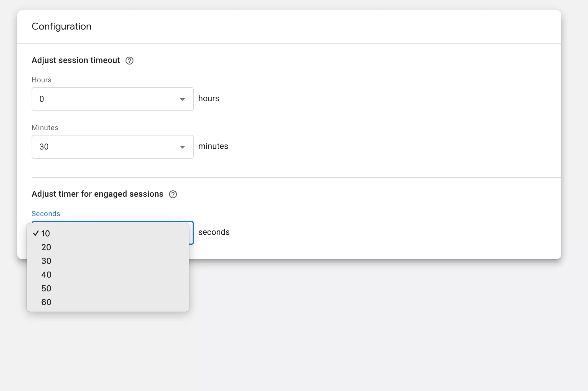Click the Minutes select box showing 30
This screenshot has height=391, width=588.
[107, 147]
